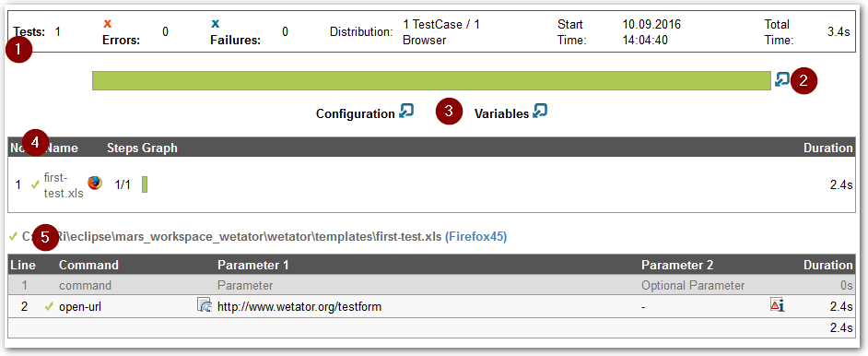Open the Variables expand icon
Viewport: 868px width, 356px height.
pos(540,111)
